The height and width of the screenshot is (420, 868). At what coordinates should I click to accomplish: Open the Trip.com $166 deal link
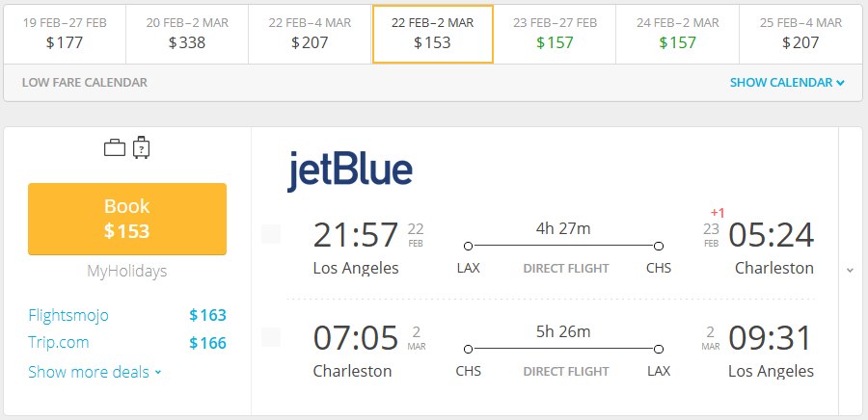pyautogui.click(x=127, y=343)
